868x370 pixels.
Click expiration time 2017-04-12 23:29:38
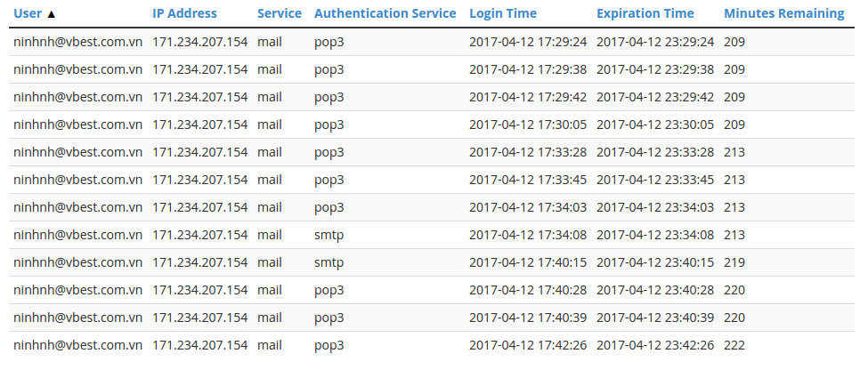655,69
